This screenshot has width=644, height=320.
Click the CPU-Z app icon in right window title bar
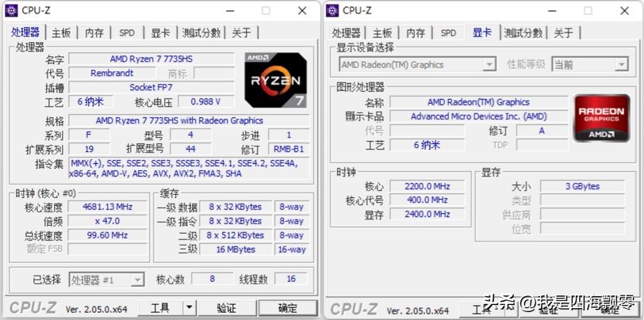point(332,10)
